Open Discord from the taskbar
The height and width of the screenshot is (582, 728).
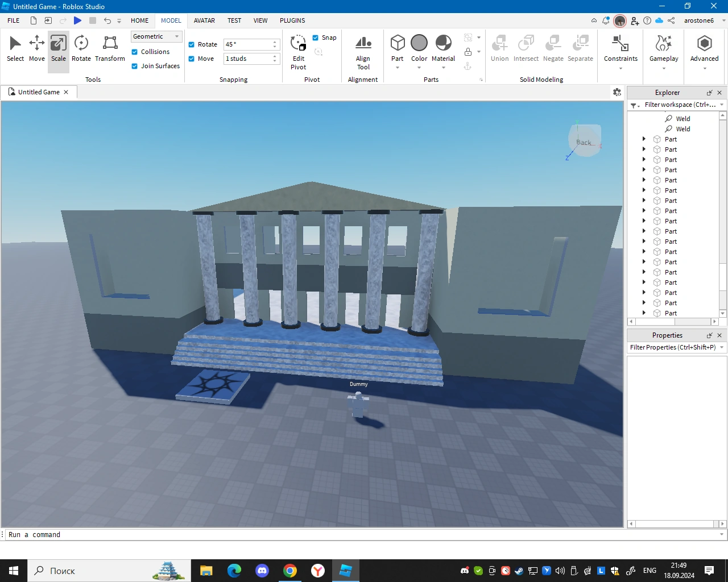click(x=262, y=571)
